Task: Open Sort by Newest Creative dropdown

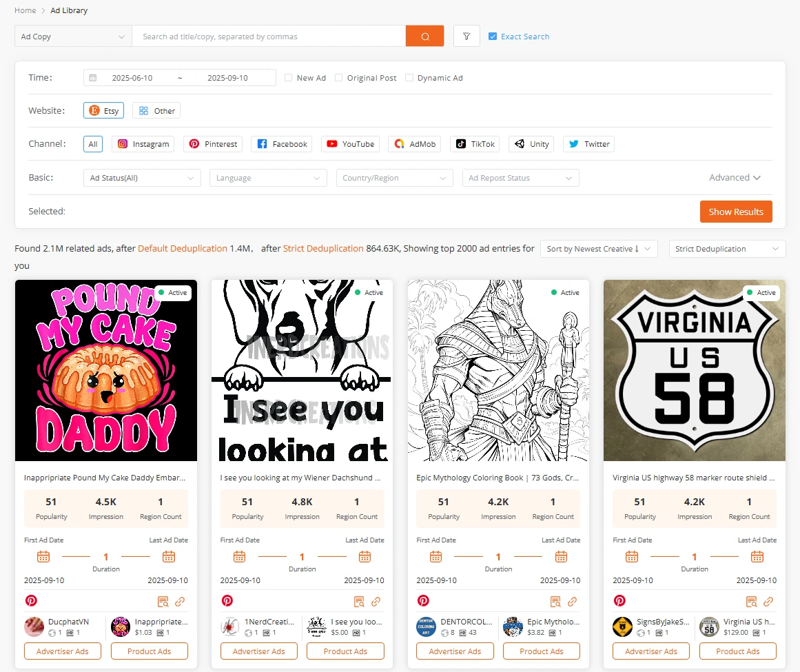Action: point(598,249)
